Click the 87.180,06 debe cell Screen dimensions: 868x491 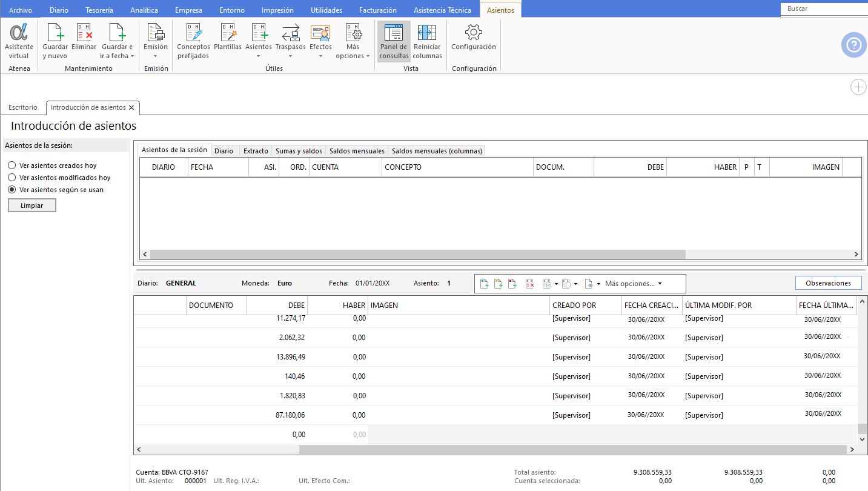[x=277, y=415]
